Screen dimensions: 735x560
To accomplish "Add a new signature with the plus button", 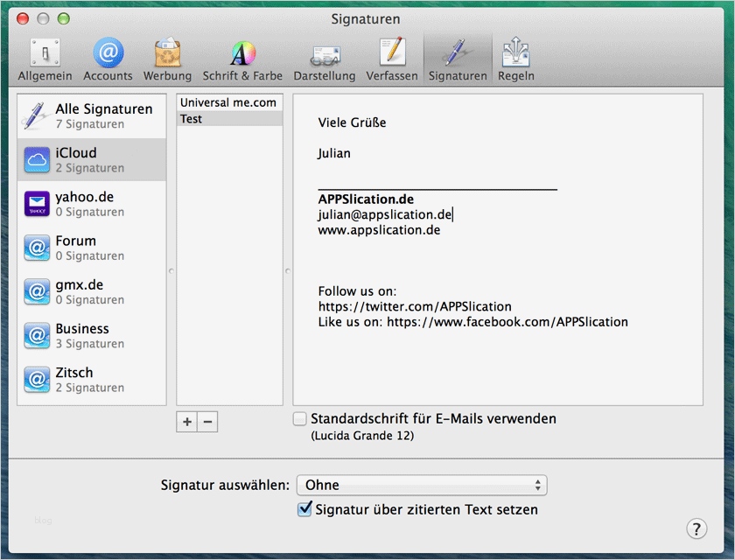I will click(186, 422).
